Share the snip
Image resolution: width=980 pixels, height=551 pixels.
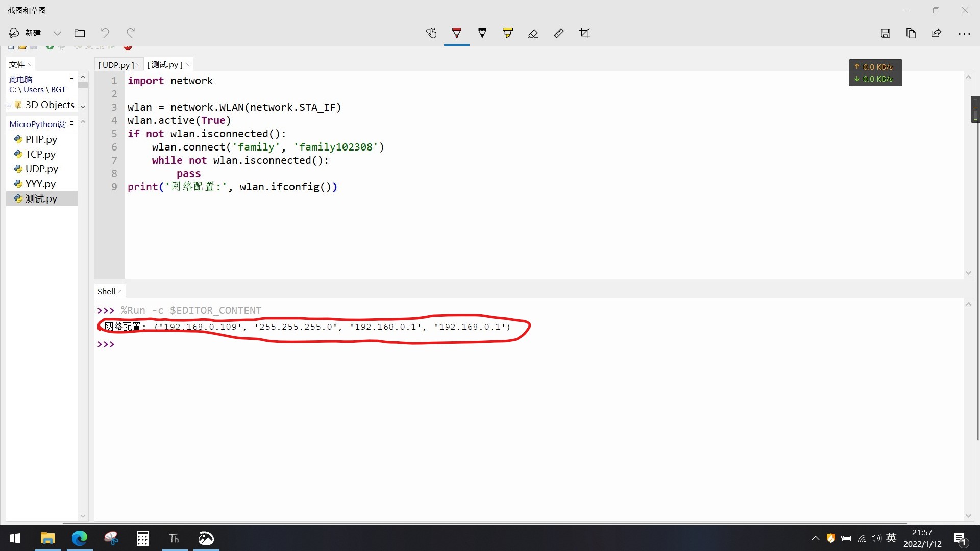[936, 33]
